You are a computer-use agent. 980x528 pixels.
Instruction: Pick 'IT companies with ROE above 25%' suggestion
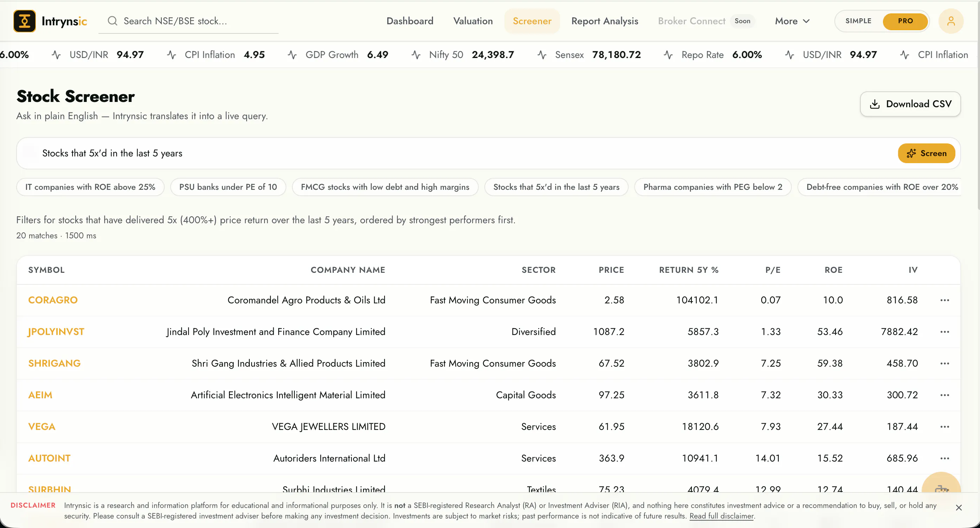pos(90,187)
